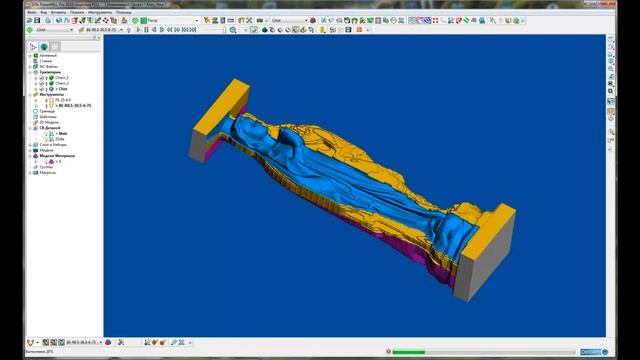Switch to the globe browser tab
This screenshot has width=640, height=360.
44,47
